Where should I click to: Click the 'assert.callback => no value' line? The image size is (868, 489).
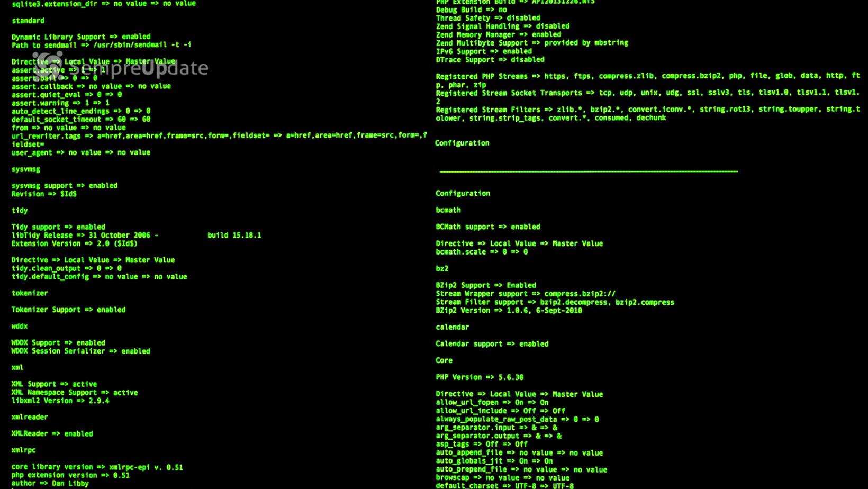91,86
